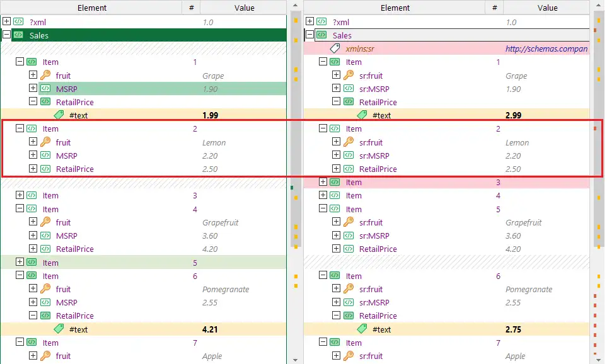Click the right pane # column header
607x364 pixels.
[494, 8]
